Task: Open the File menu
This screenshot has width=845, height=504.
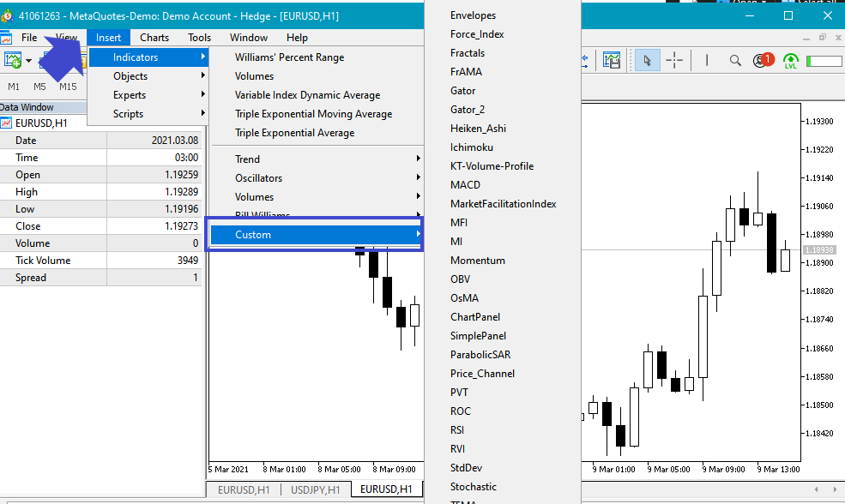Action: [x=29, y=38]
